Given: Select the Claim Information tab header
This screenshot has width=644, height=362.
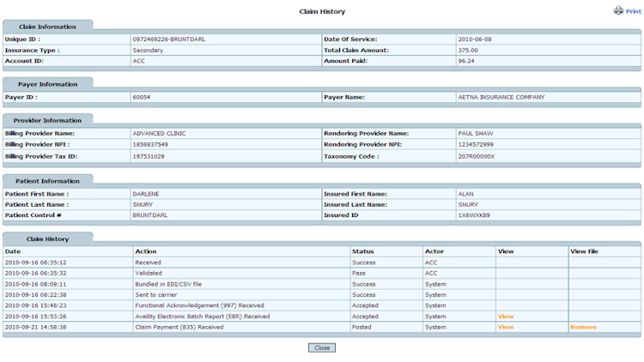Looking at the screenshot, I should 47,27.
